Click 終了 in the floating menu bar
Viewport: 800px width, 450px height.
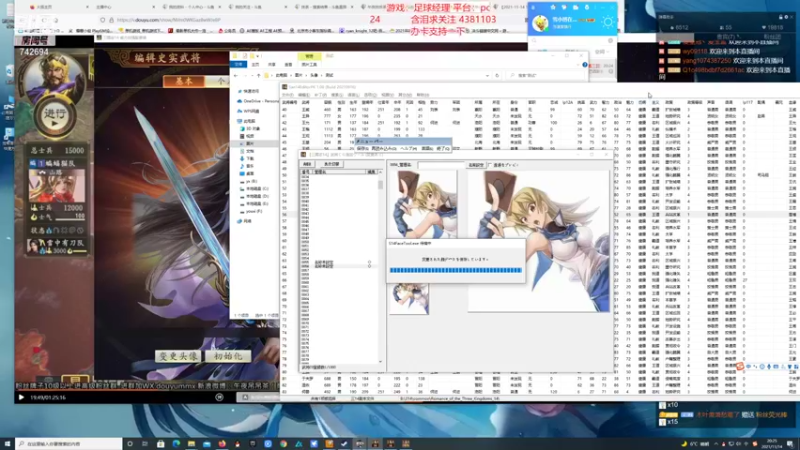point(443,148)
